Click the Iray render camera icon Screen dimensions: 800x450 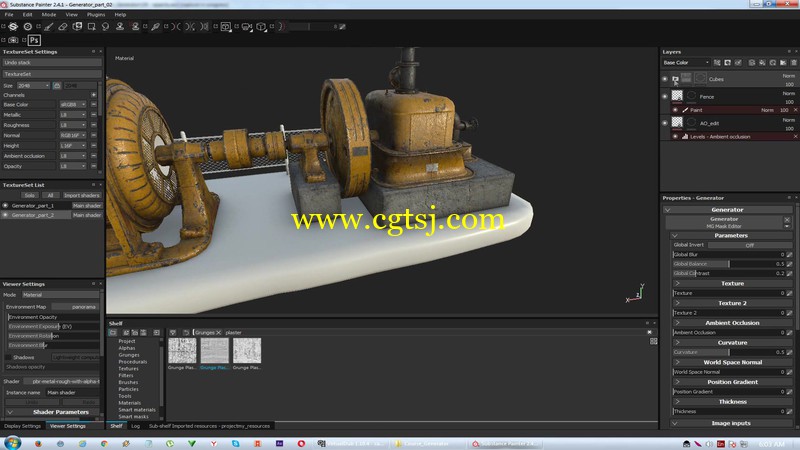[x=13, y=40]
